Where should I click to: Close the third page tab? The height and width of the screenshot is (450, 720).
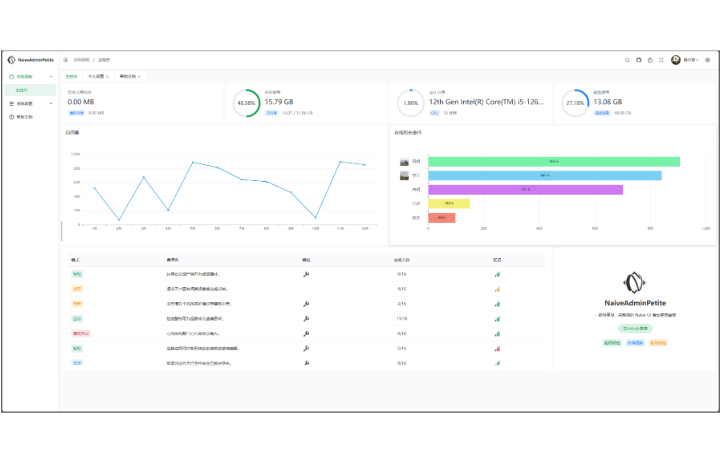pyautogui.click(x=139, y=76)
